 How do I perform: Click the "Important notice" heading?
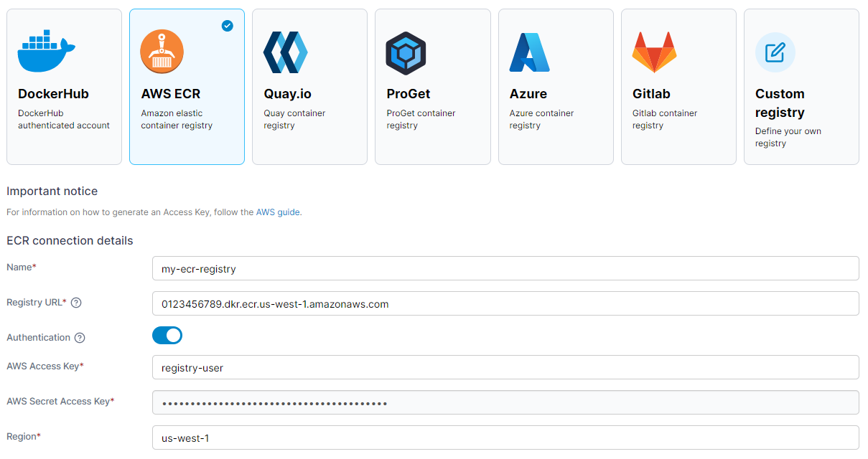click(52, 191)
